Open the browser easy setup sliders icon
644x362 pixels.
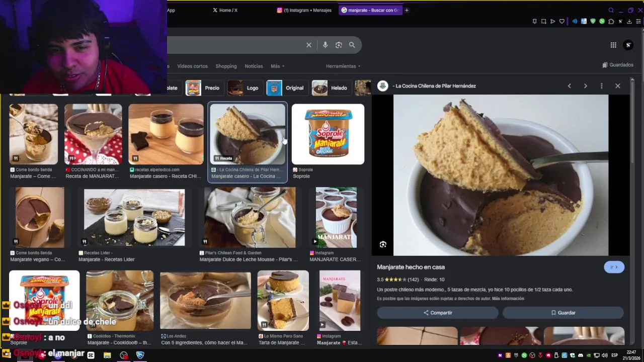click(638, 21)
